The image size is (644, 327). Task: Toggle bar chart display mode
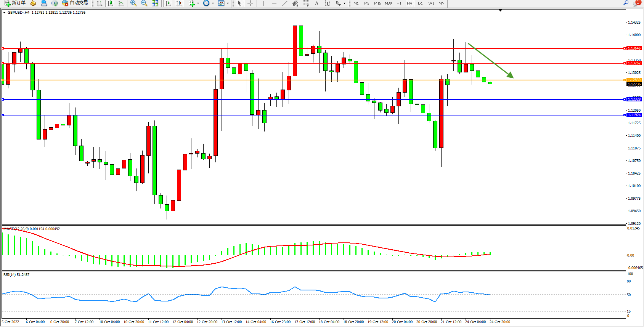100,3
